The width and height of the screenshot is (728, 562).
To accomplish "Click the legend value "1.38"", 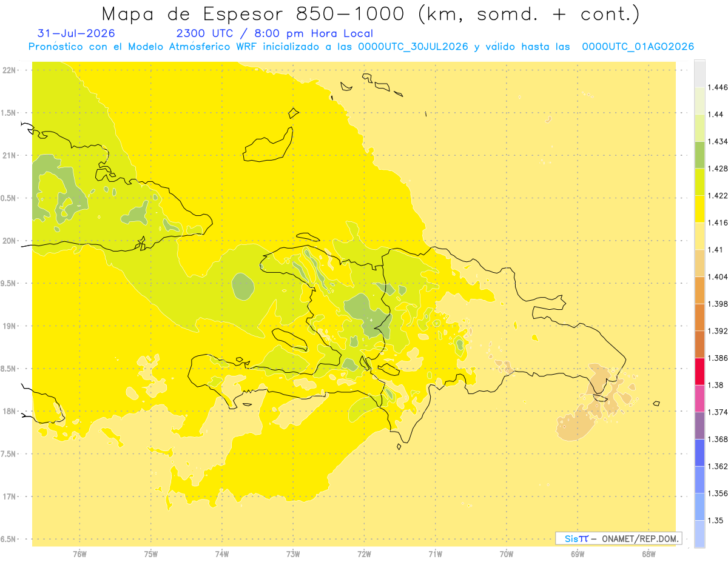I will pos(716,385).
